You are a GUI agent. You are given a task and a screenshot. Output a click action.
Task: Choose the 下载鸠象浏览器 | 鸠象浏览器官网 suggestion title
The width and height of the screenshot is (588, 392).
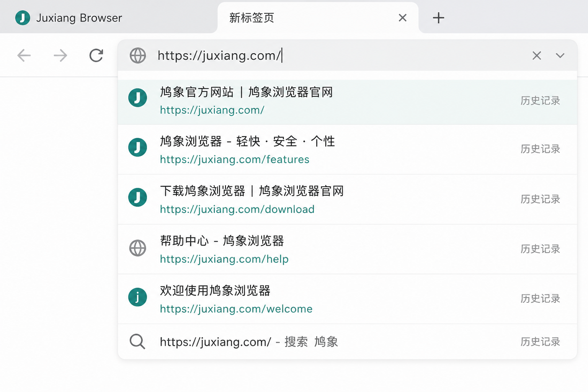pyautogui.click(x=252, y=191)
